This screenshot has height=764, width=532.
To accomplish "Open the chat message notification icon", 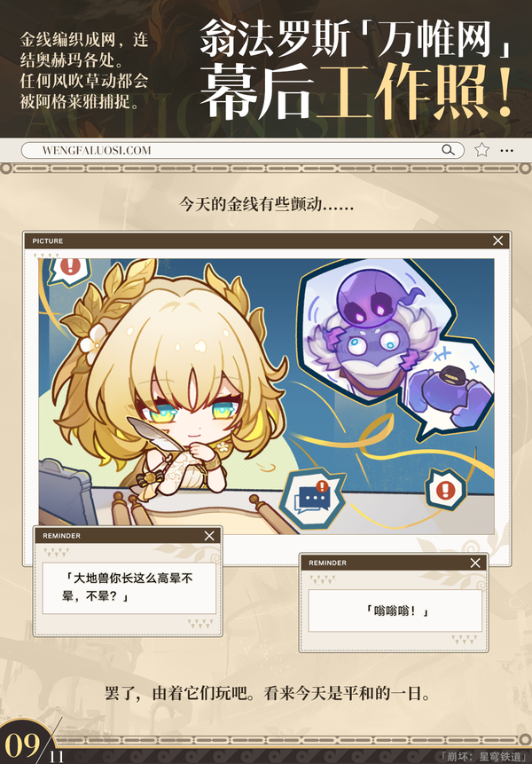I will pos(312,499).
